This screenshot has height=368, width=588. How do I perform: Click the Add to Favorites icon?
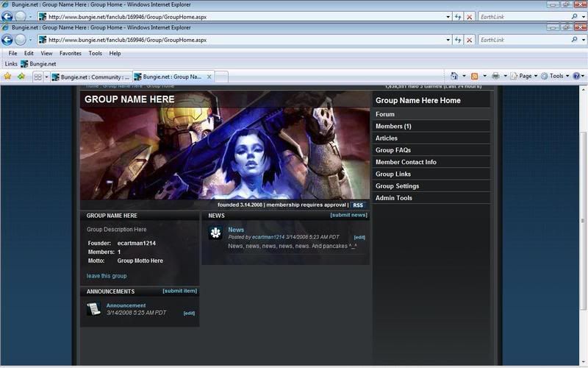point(21,76)
